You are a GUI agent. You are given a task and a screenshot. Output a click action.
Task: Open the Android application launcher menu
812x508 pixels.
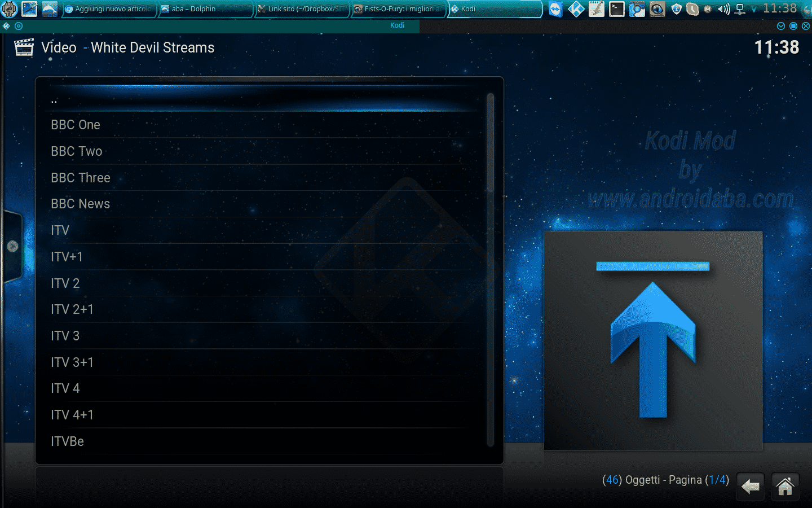(10, 9)
